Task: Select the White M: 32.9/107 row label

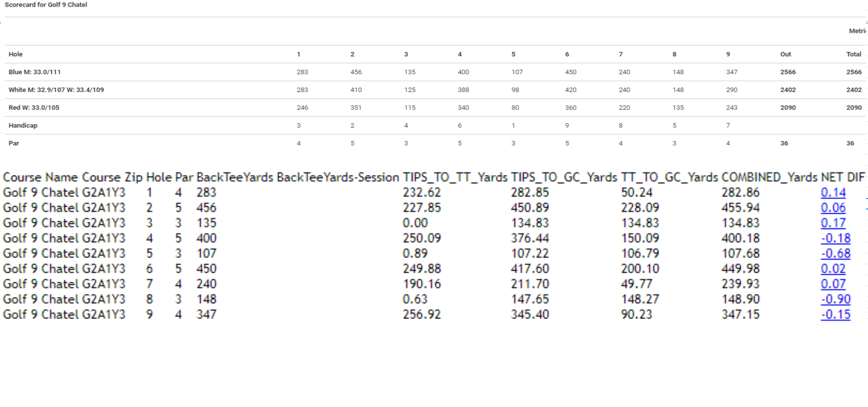Action: tap(56, 89)
